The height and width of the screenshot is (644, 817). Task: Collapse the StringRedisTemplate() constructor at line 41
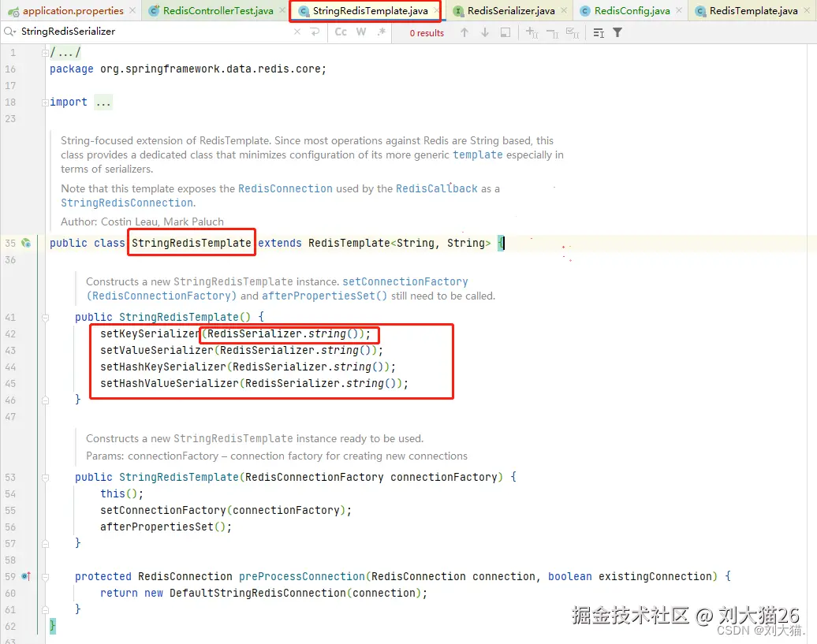point(45,318)
